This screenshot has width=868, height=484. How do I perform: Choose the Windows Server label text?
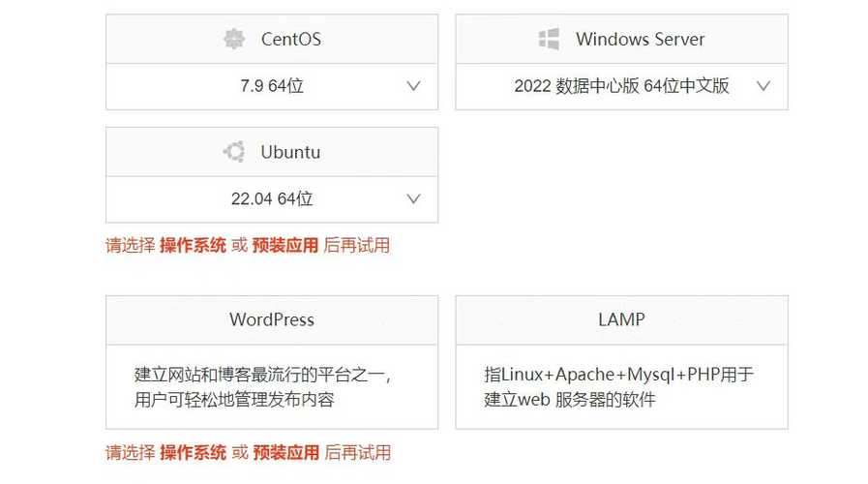pyautogui.click(x=640, y=40)
